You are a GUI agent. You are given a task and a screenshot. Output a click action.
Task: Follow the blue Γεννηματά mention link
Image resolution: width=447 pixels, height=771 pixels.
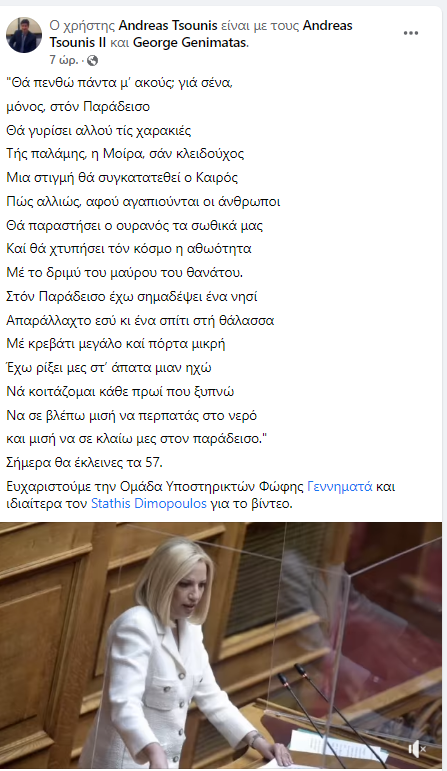tap(340, 487)
